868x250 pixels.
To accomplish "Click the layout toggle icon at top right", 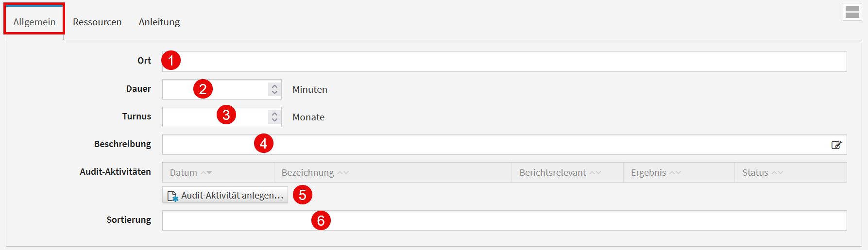I will [852, 13].
